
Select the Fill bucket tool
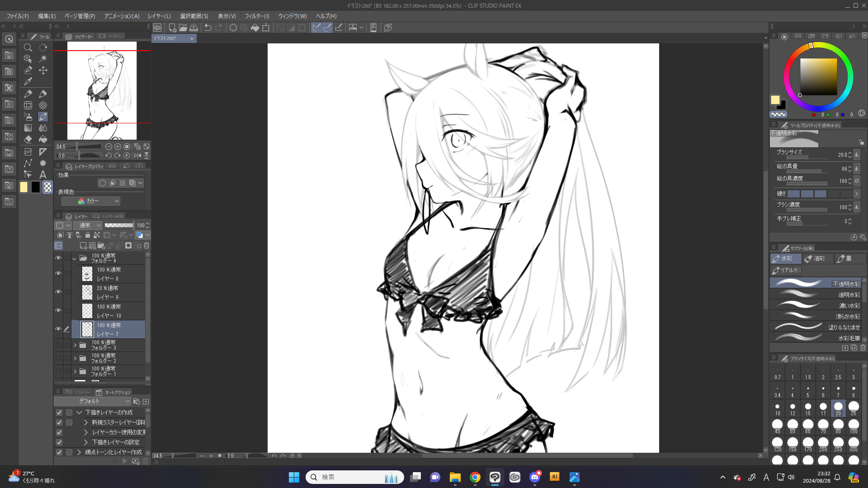pyautogui.click(x=43, y=140)
